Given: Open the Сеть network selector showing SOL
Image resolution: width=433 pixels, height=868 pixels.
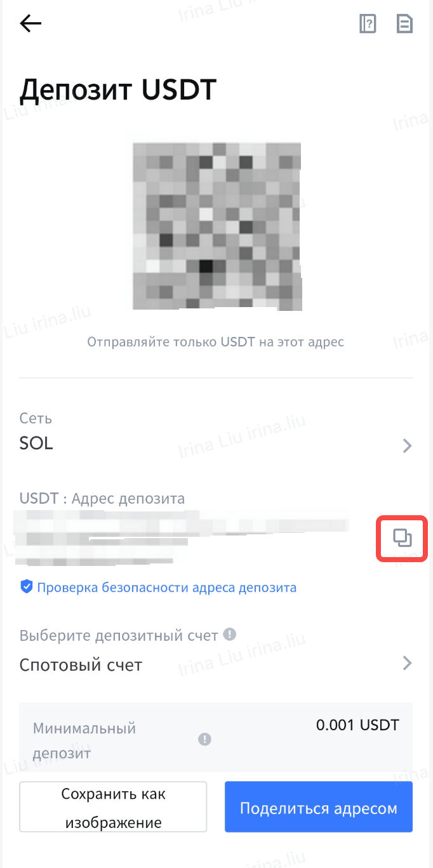Looking at the screenshot, I should tap(216, 432).
